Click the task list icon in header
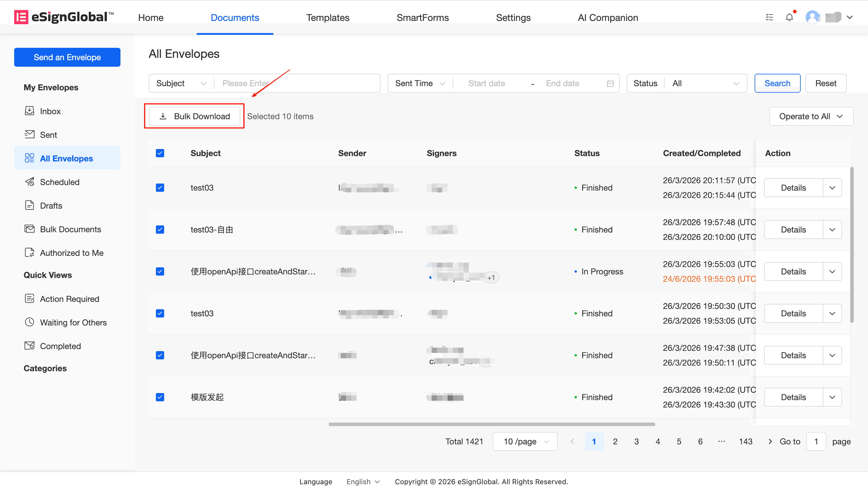Viewport: 868px width, 491px height. click(769, 17)
